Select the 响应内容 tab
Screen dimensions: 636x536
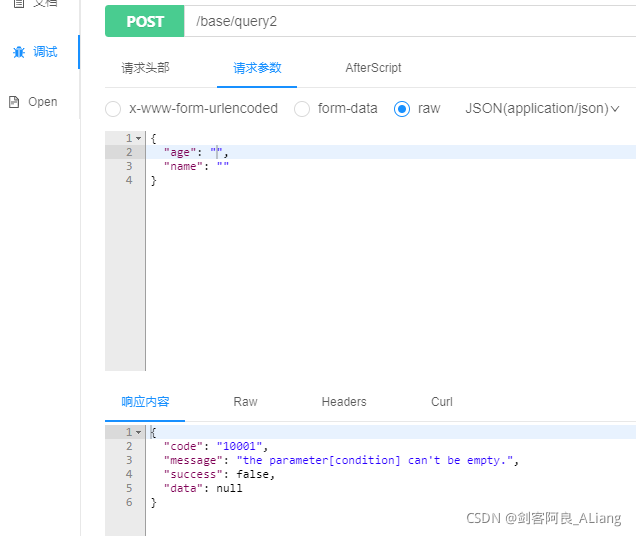tap(145, 402)
